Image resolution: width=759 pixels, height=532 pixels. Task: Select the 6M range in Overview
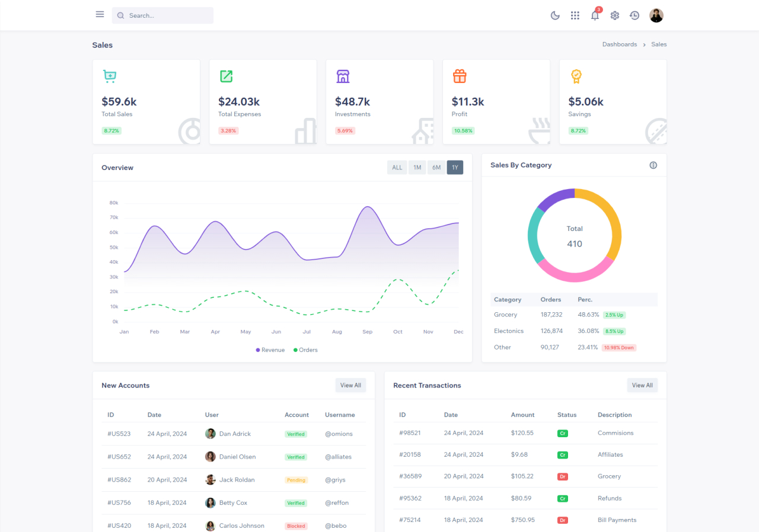[x=436, y=168]
